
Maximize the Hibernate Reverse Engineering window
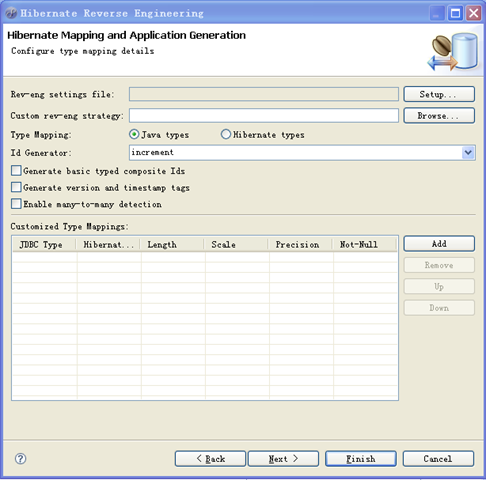tap(455, 13)
